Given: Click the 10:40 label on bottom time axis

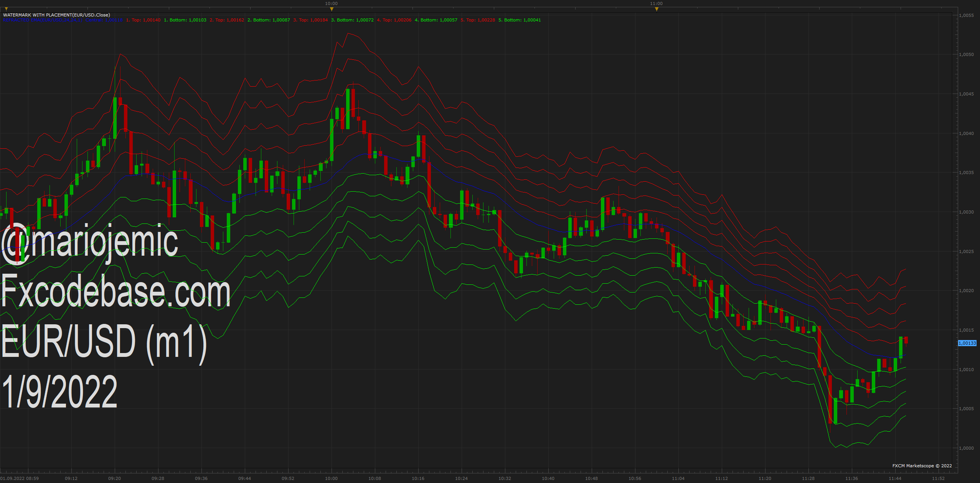Looking at the screenshot, I should 548,478.
